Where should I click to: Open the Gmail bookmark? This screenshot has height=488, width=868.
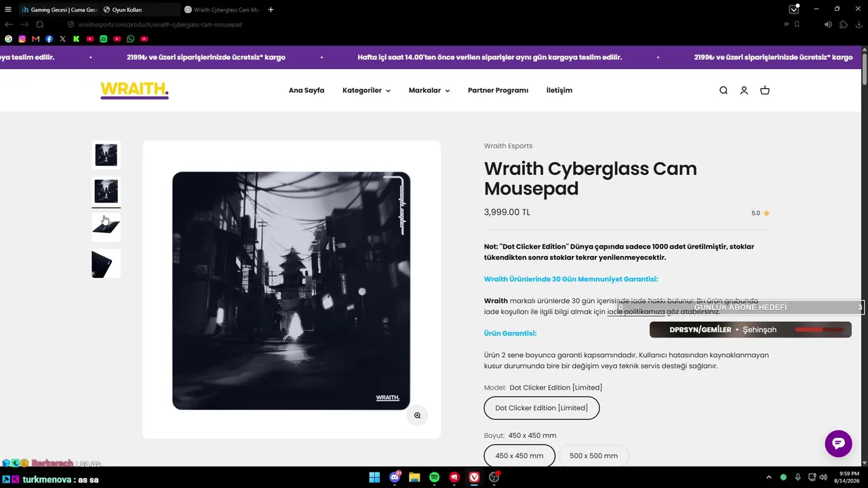point(36,39)
